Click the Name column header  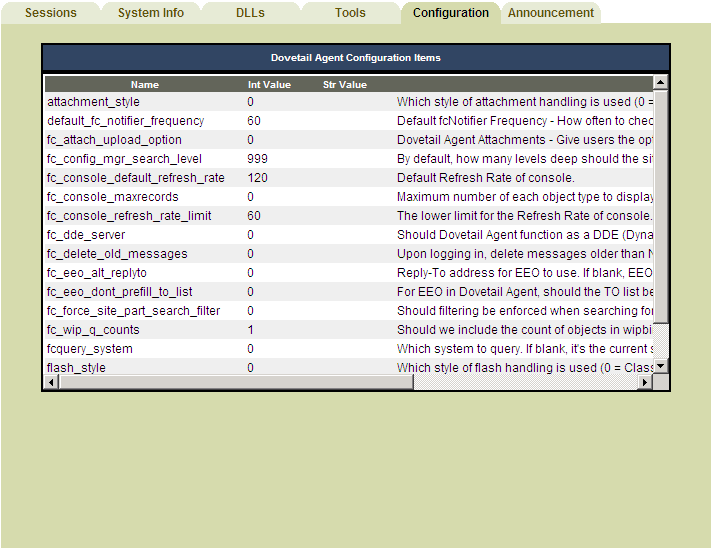coord(144,84)
